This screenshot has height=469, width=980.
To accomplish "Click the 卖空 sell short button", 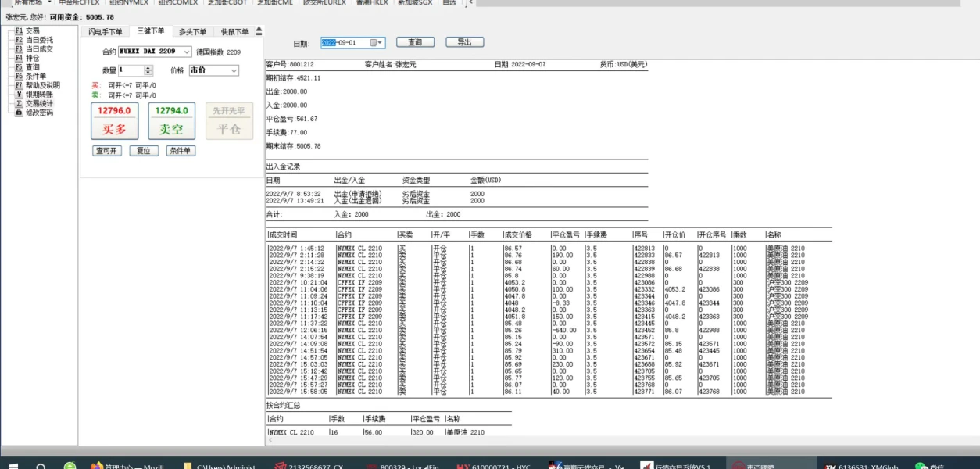I will click(171, 121).
